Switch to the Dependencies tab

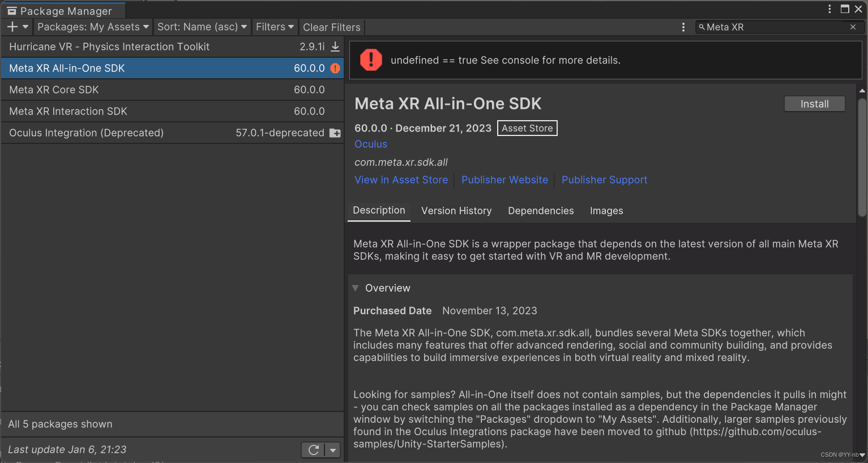pyautogui.click(x=541, y=210)
